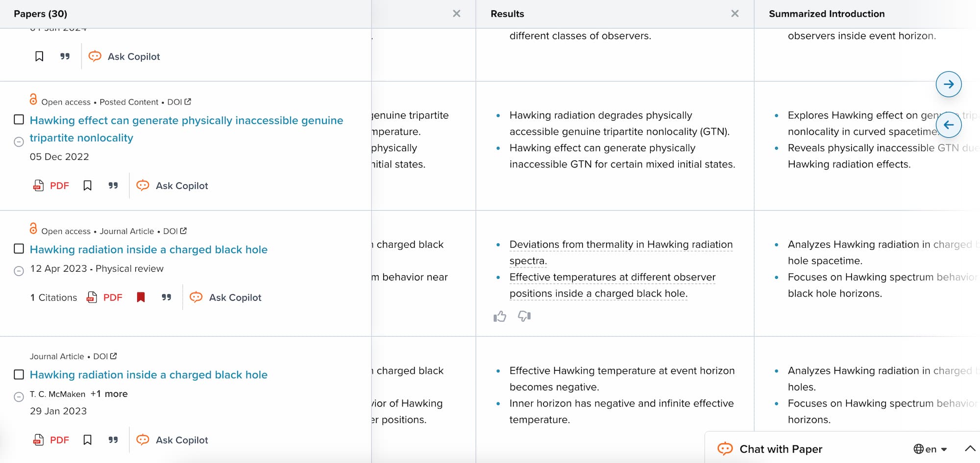
Task: View 1 Citations for the Physical review paper
Action: click(x=53, y=297)
